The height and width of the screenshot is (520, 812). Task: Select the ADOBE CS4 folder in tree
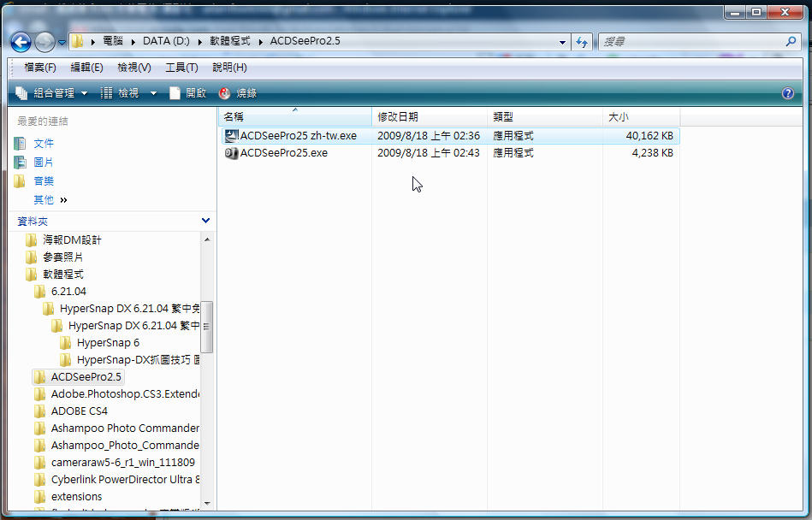click(x=80, y=411)
